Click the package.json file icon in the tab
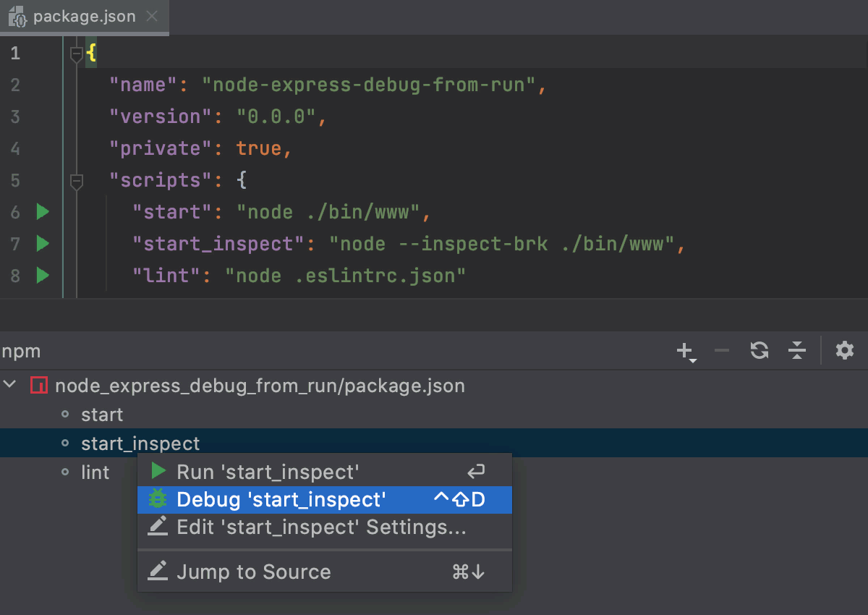Screen dimensions: 868x615 pyautogui.click(x=17, y=16)
